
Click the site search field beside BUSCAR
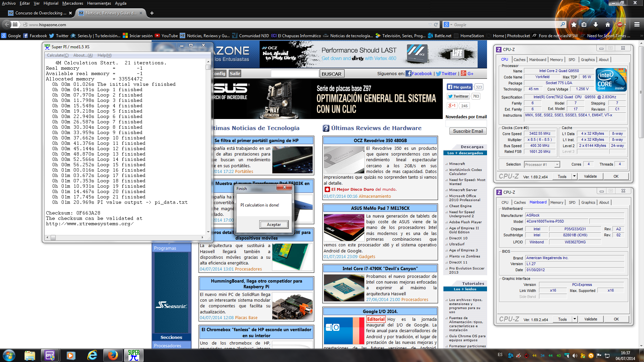click(x=294, y=74)
